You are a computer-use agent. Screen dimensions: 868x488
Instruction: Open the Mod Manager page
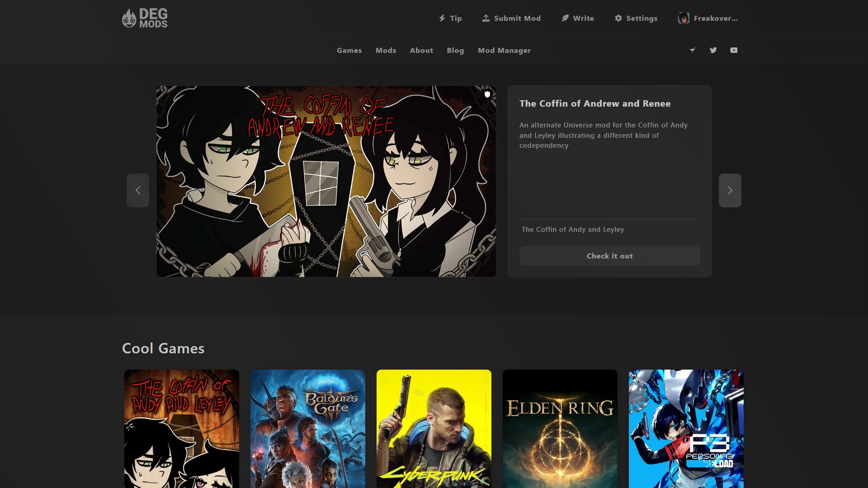[504, 51]
